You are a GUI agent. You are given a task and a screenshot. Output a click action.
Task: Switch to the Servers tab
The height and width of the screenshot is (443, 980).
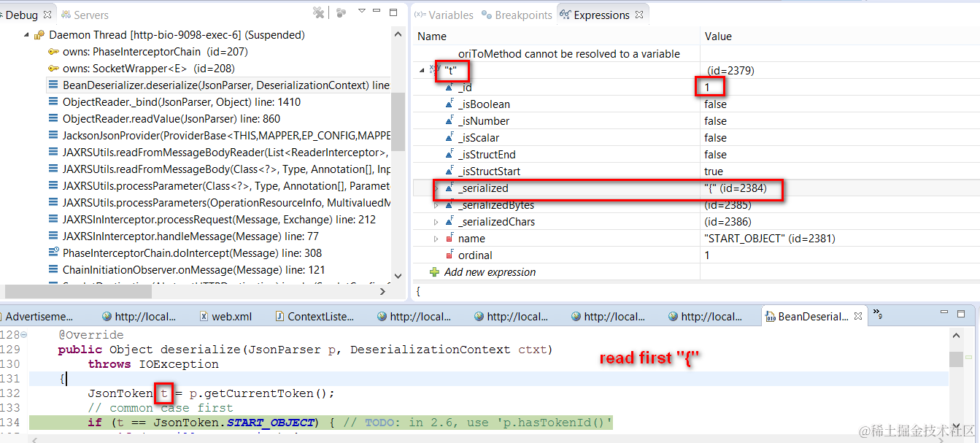coord(85,15)
